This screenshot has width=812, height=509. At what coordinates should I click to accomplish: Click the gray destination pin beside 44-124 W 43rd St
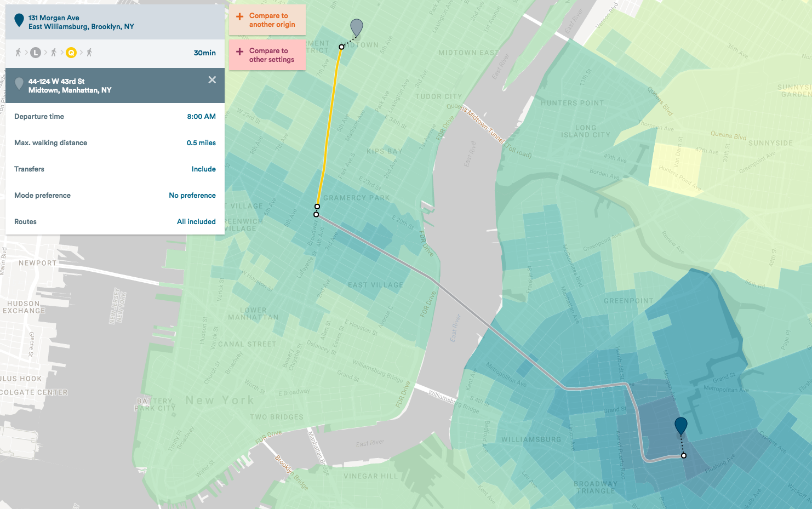click(x=19, y=83)
